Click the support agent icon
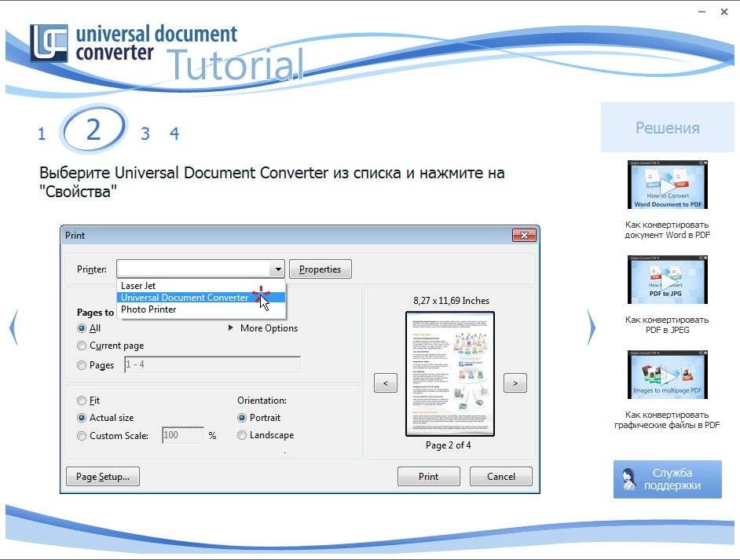740x560 pixels. [x=628, y=479]
